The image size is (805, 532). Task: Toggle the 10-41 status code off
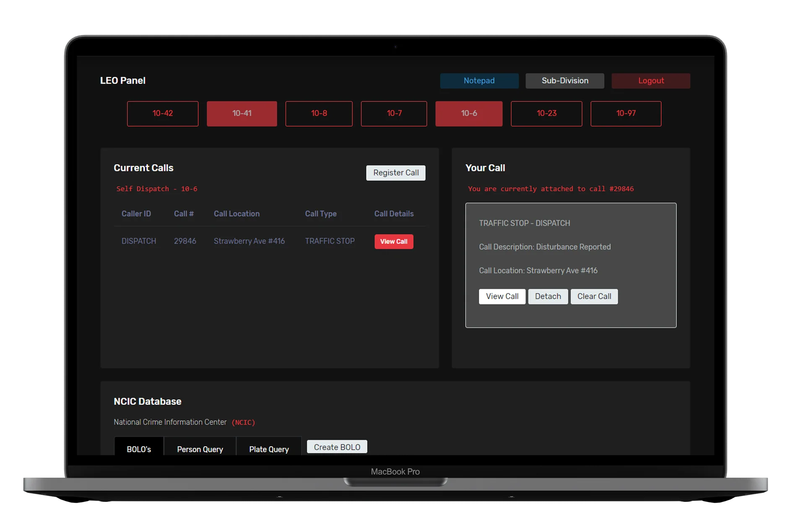[241, 114]
